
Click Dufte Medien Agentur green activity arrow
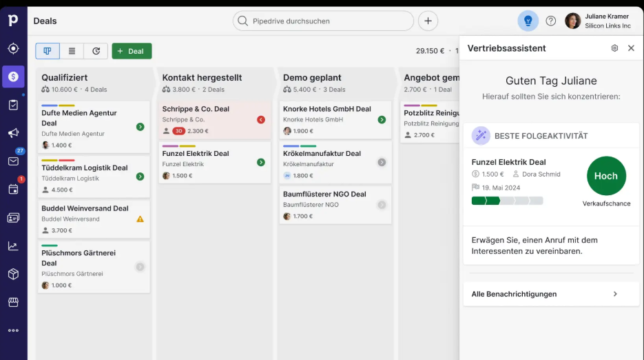coord(140,127)
